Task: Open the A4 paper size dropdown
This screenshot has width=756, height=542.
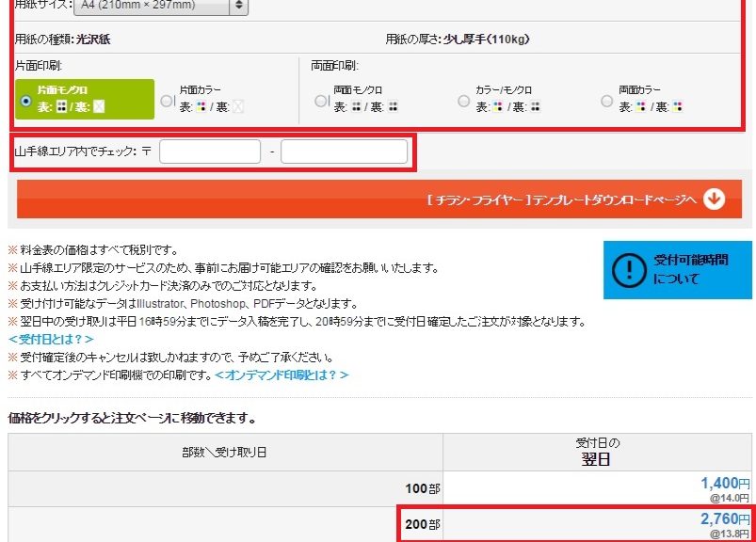Action: pos(160,6)
